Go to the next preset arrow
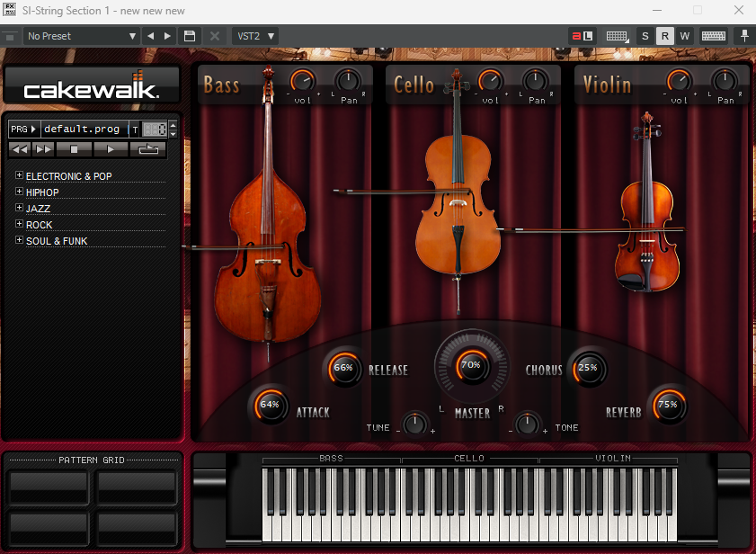756x554 pixels. (x=167, y=36)
